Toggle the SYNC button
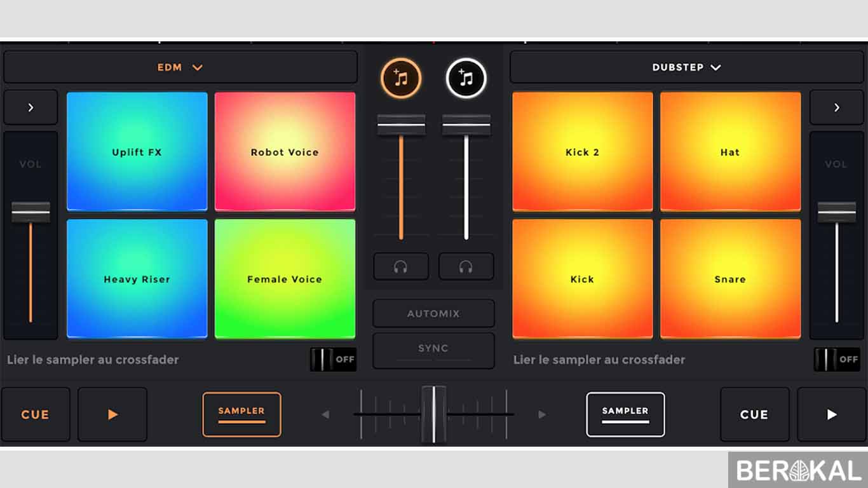This screenshot has width=868, height=488. pyautogui.click(x=433, y=349)
